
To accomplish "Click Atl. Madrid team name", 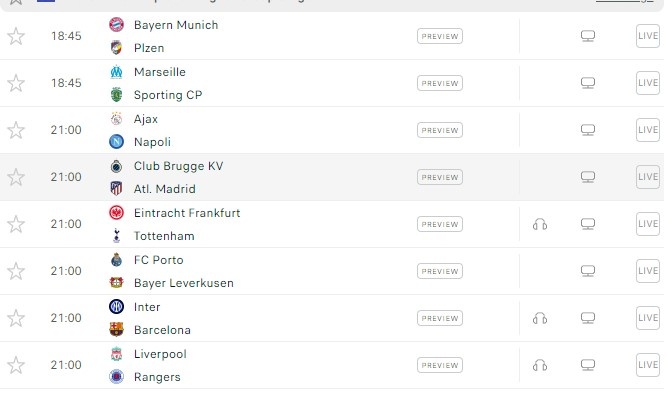I will tap(164, 189).
